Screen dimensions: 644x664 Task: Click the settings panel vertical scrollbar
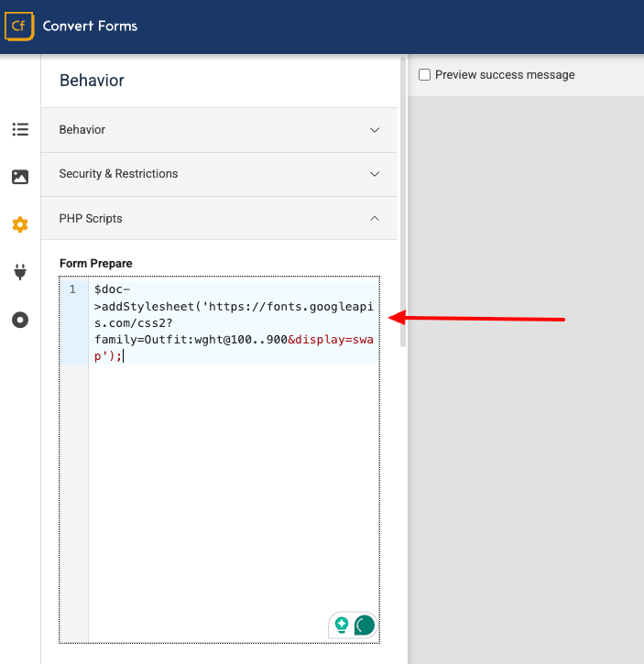click(403, 201)
